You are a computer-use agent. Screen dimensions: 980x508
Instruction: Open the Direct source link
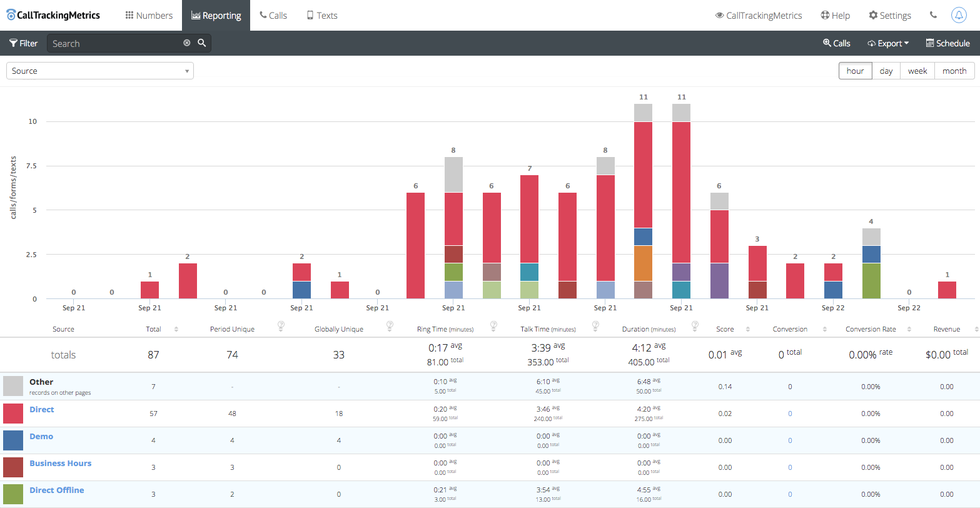coord(42,409)
